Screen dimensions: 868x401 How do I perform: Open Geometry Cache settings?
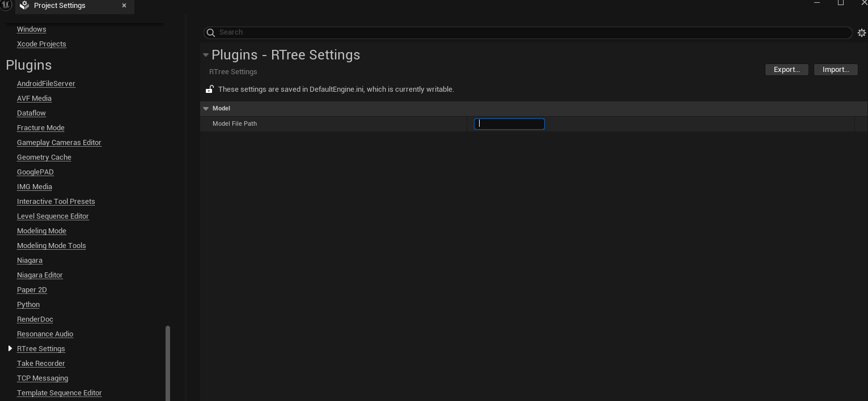click(44, 157)
